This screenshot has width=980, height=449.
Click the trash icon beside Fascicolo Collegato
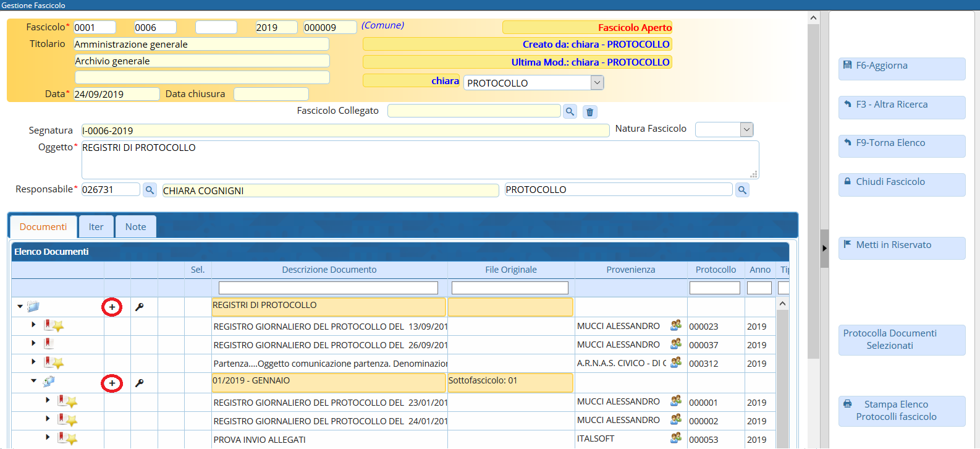click(589, 112)
